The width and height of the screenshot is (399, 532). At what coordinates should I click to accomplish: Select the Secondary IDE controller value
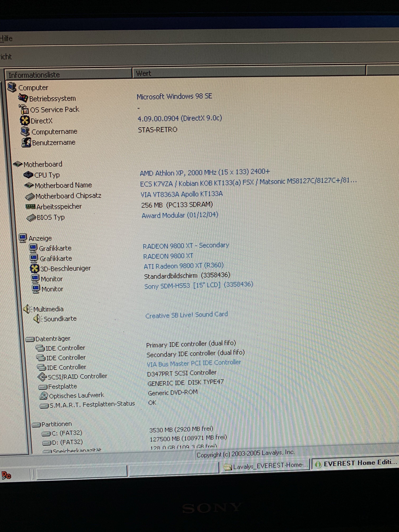click(196, 353)
